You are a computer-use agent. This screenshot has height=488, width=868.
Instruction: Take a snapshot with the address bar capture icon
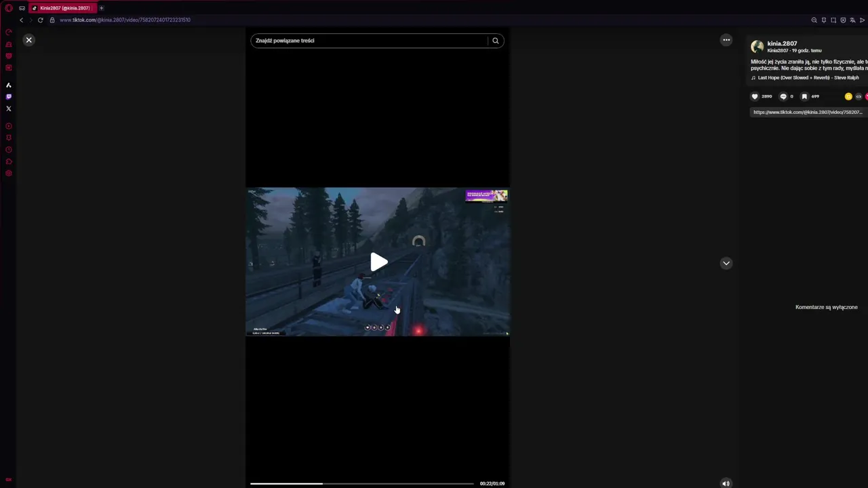[833, 20]
